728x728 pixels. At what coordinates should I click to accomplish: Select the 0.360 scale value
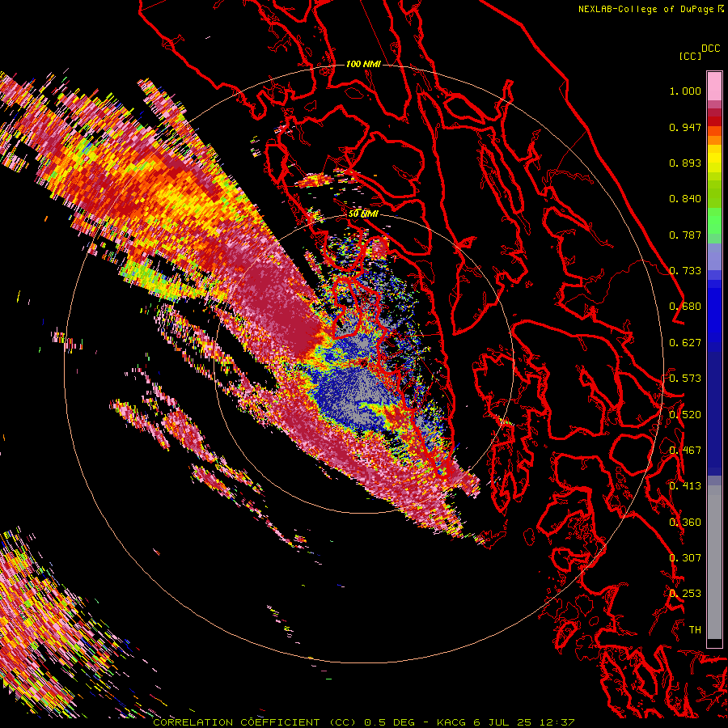click(685, 523)
